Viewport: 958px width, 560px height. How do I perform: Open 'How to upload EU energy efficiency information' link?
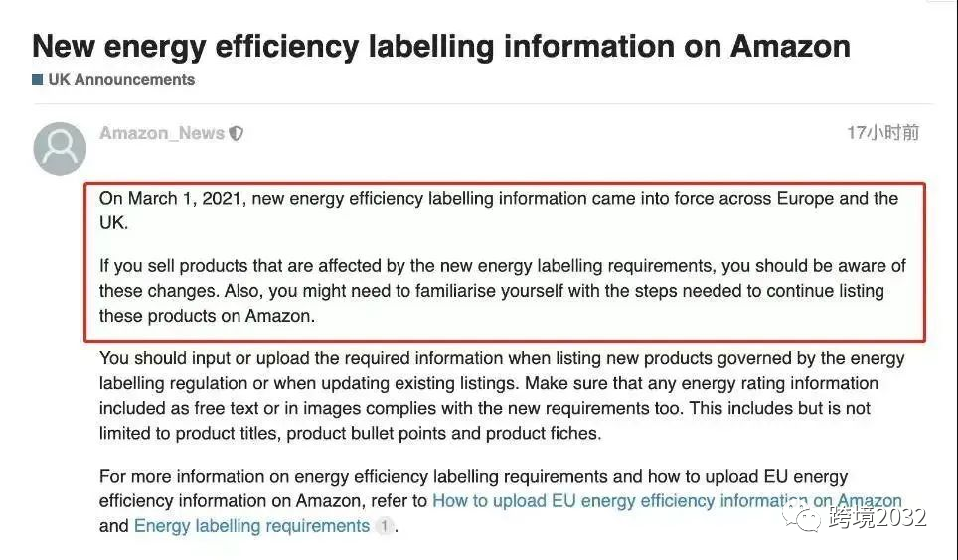click(667, 501)
